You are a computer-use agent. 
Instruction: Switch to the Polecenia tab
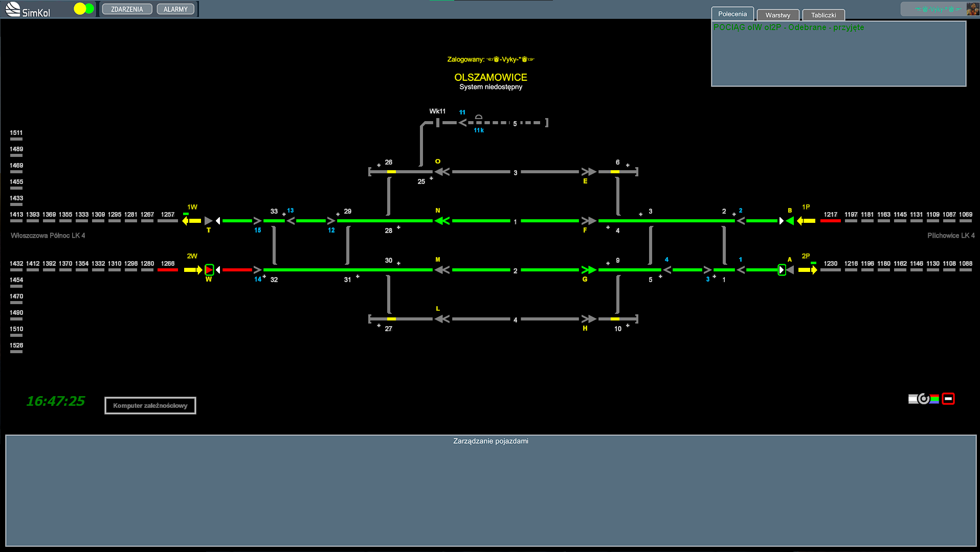click(x=732, y=14)
